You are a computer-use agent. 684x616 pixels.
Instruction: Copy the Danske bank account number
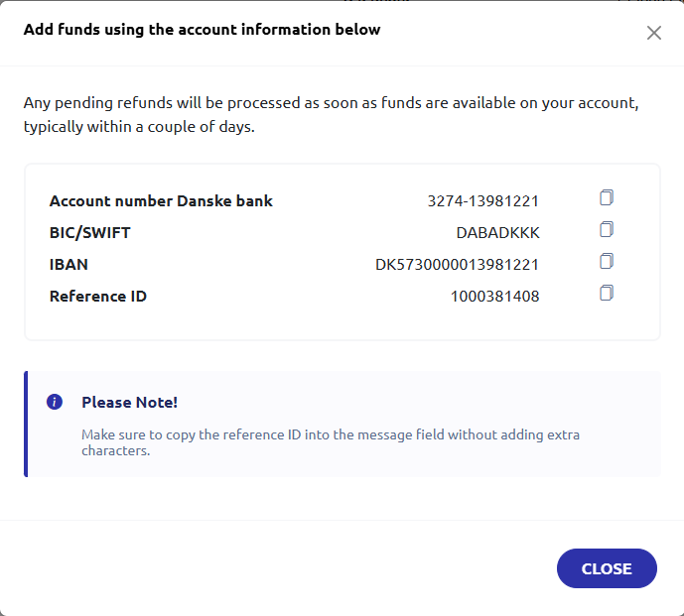pos(607,197)
